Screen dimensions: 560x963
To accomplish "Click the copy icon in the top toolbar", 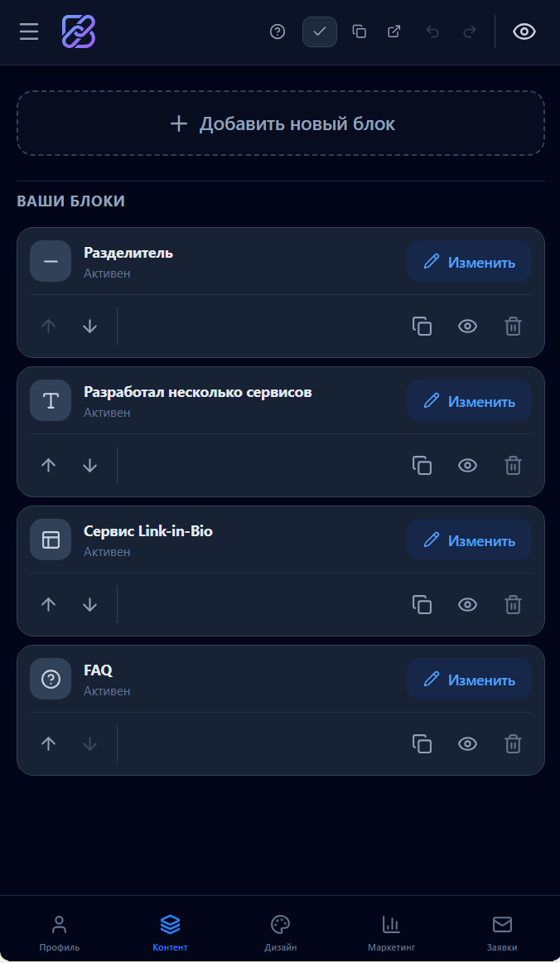I will coord(360,31).
